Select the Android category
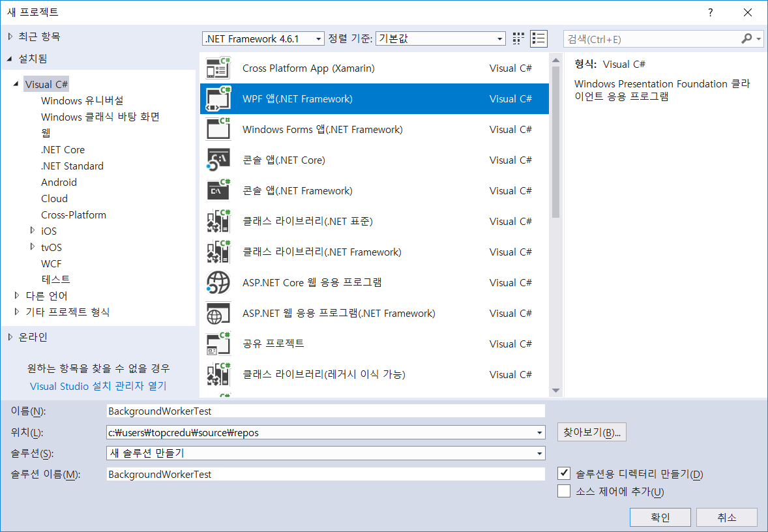Image resolution: width=768 pixels, height=532 pixels. [x=59, y=182]
